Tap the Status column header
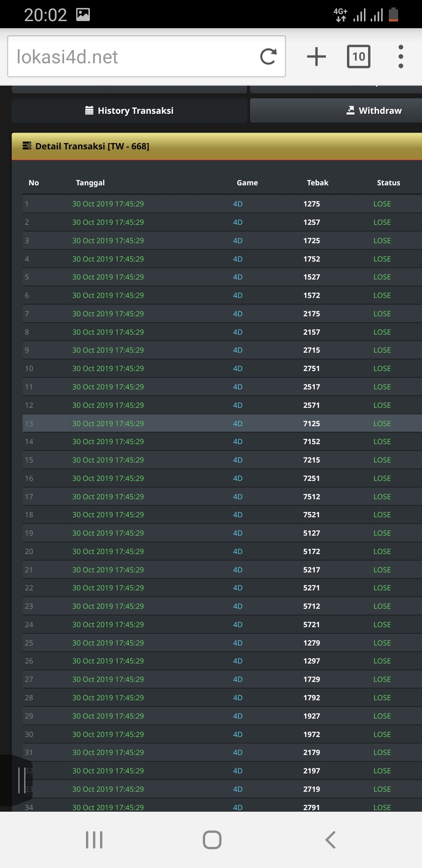 pos(388,183)
